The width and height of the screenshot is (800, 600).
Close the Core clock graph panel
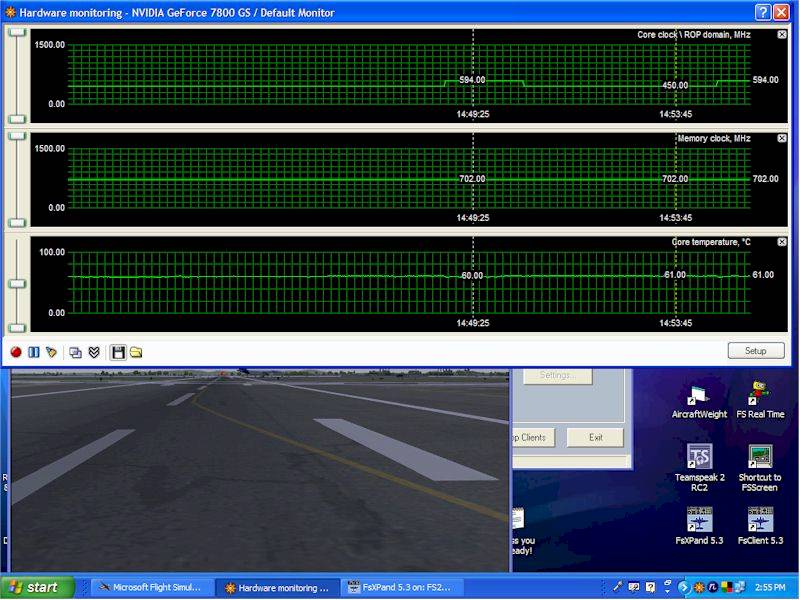click(x=782, y=35)
